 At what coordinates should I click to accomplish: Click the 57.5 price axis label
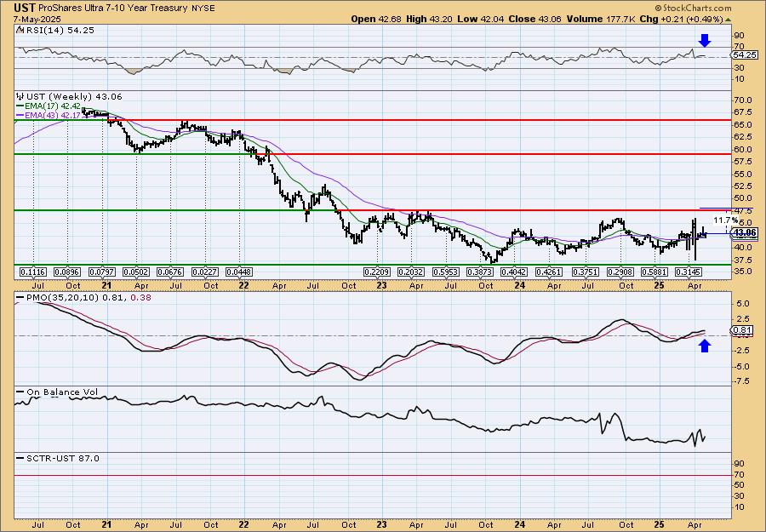pos(743,162)
